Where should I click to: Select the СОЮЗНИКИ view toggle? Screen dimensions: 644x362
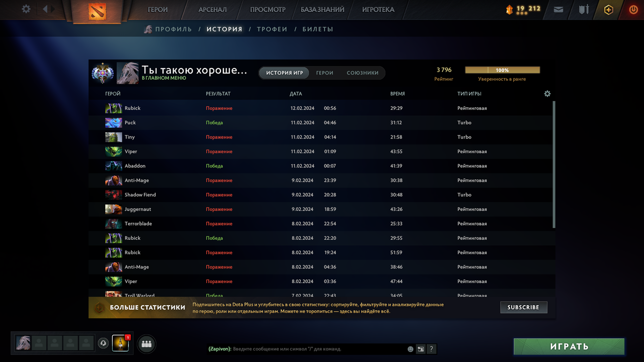pyautogui.click(x=363, y=73)
